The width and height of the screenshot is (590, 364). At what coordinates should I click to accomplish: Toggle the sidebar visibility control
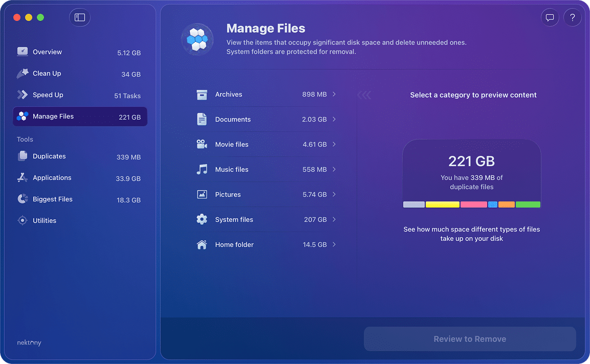click(x=80, y=17)
